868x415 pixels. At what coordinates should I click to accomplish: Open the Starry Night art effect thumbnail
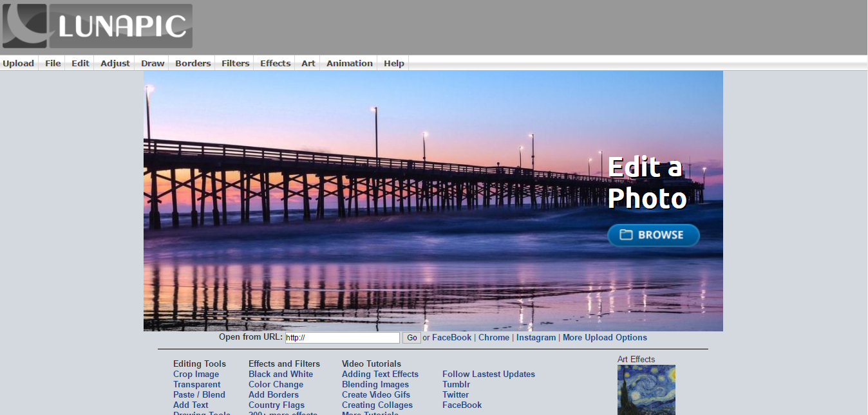pos(646,390)
